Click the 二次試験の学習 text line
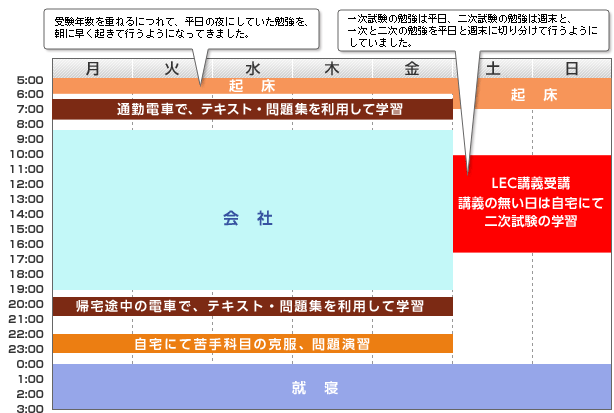Screen dimensions: 614x413 coord(531,221)
